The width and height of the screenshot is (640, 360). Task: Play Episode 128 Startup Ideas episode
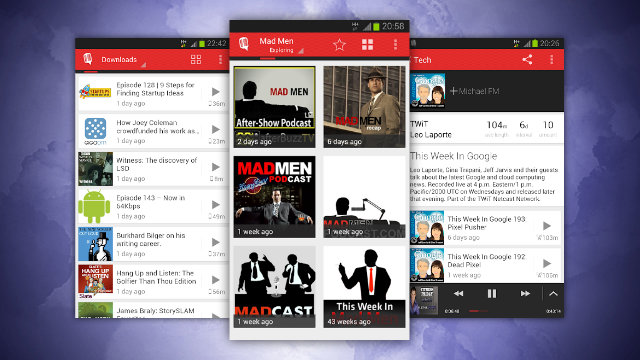click(216, 92)
